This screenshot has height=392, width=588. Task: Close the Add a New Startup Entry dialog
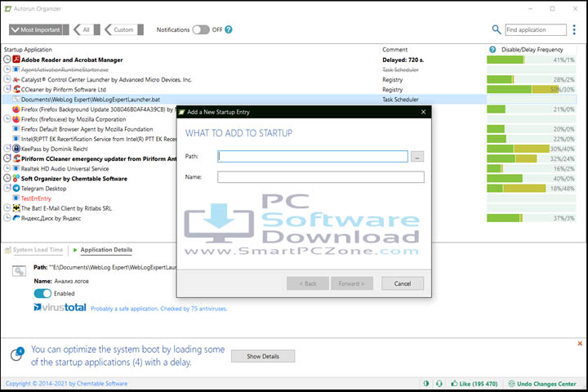(423, 112)
